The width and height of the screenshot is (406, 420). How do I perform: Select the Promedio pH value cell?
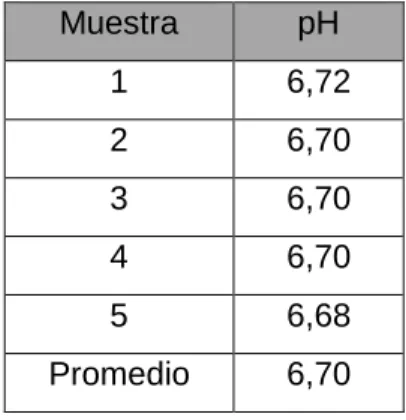[x=319, y=383]
